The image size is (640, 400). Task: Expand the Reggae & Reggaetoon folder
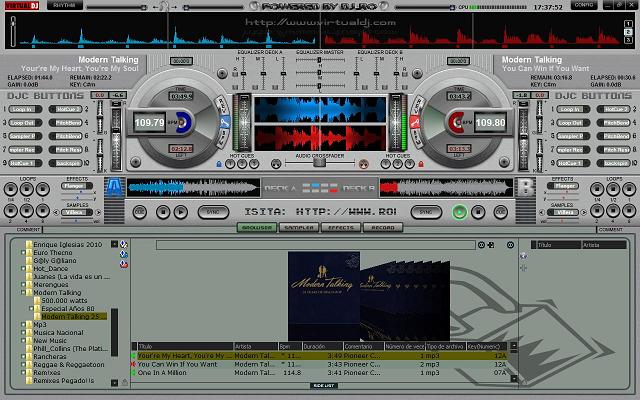click(23, 364)
